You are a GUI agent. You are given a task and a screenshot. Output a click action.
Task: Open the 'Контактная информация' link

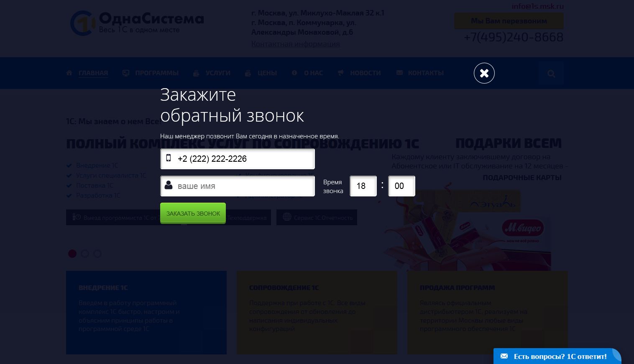pos(296,44)
